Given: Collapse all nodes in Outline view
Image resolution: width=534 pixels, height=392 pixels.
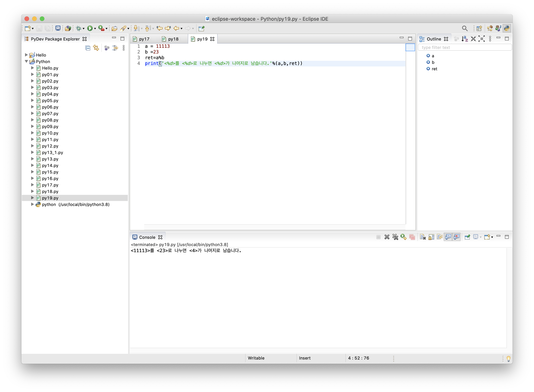Looking at the screenshot, I should pos(473,39).
